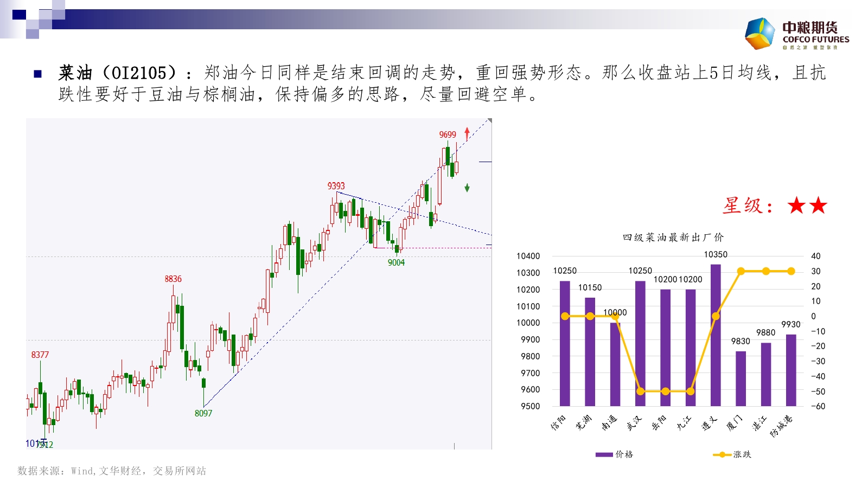This screenshot has width=868, height=488.
Task: Click the green down arrow on candlestick chart
Action: pyautogui.click(x=467, y=188)
